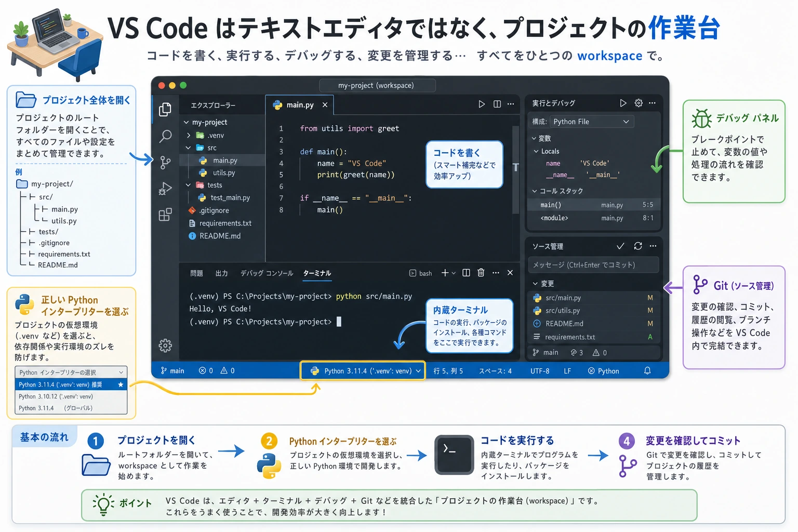Expand the .venv folder
798x532 pixels.
point(189,135)
